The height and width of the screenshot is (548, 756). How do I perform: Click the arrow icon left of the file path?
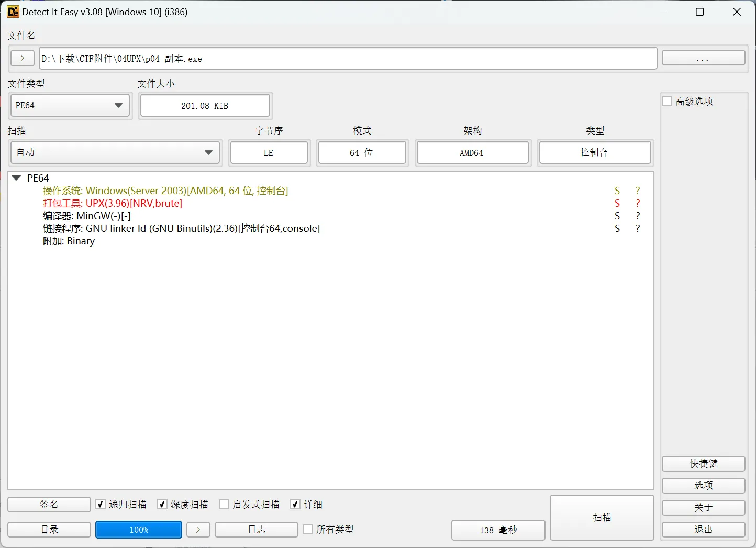click(x=22, y=58)
